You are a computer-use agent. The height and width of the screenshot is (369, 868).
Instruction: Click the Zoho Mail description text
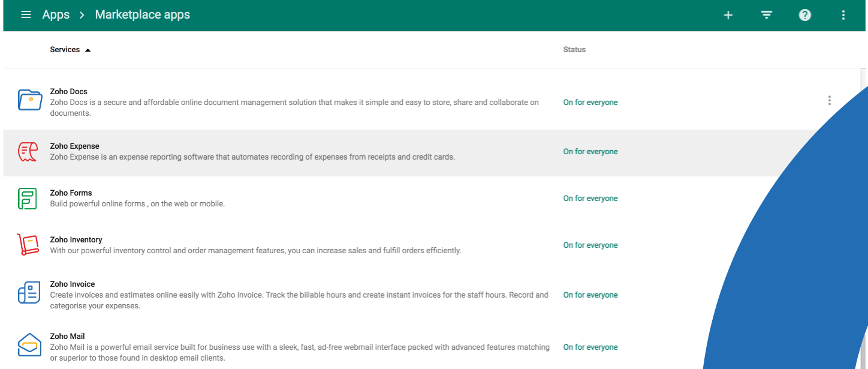(x=300, y=353)
